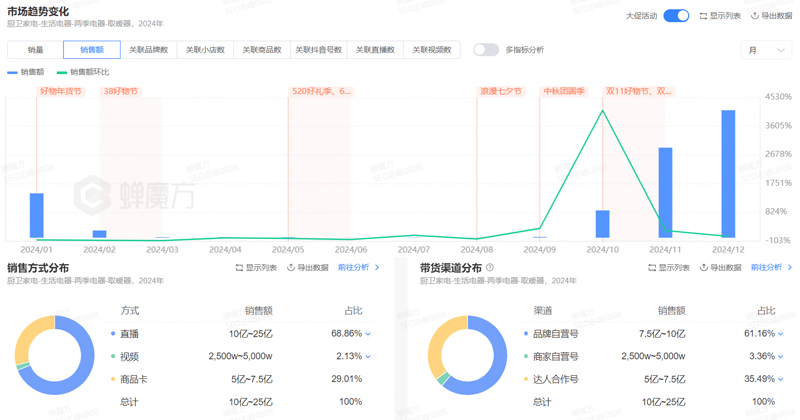Image resolution: width=800 pixels, height=420 pixels.
Task: Click help question icon beside 带货渠道分布
Action: pyautogui.click(x=490, y=268)
